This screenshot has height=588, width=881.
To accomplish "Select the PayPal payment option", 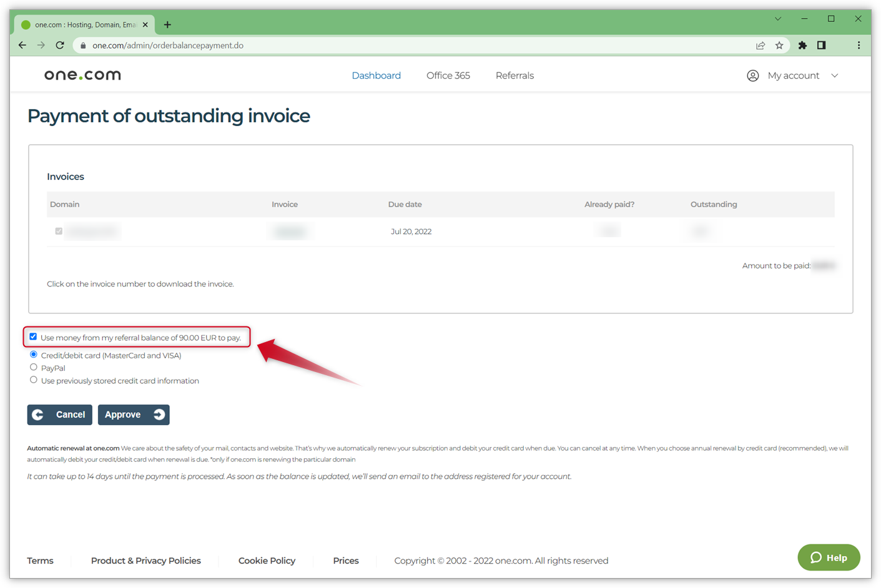I will coord(34,368).
